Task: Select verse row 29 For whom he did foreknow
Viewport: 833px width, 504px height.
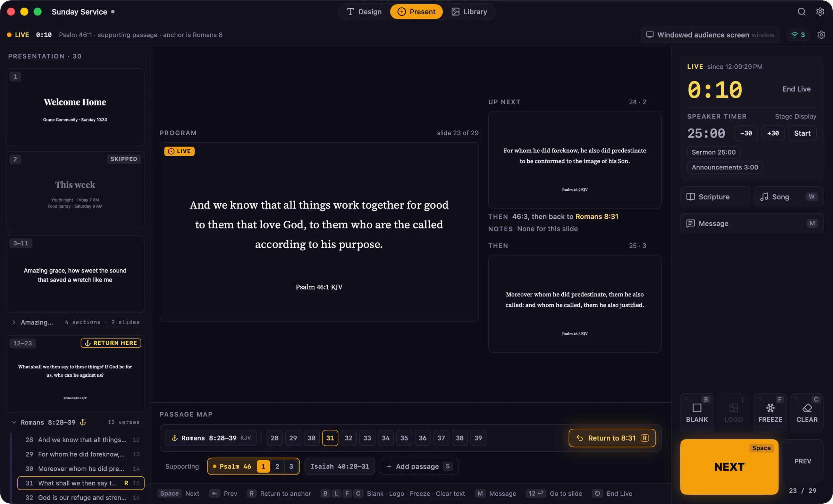Action: 81,454
